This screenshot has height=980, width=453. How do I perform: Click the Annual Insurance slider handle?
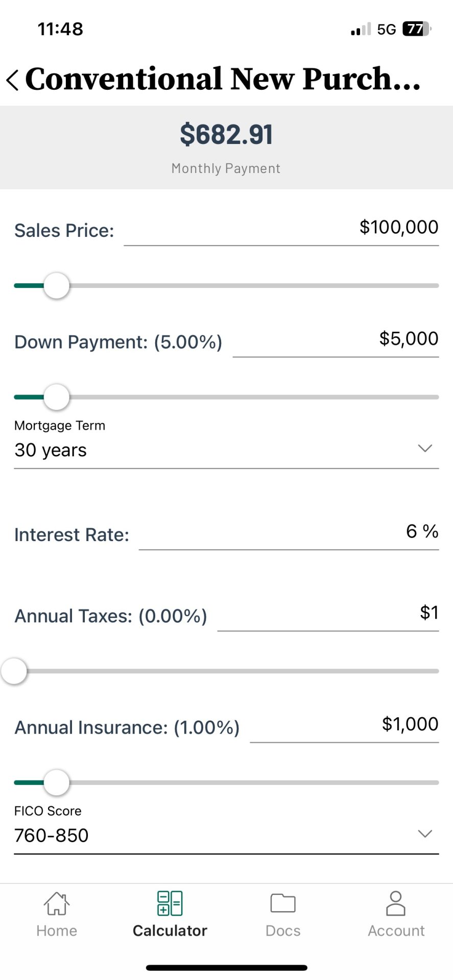point(56,782)
